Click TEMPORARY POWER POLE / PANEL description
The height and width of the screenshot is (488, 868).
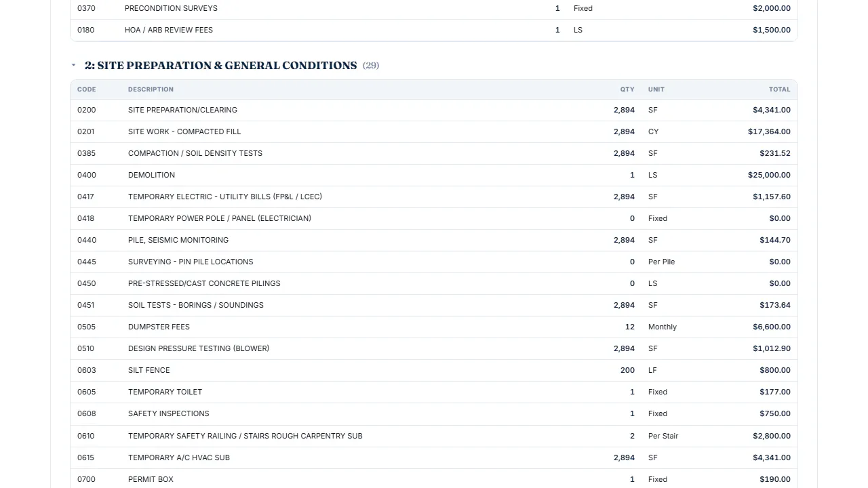click(x=220, y=218)
